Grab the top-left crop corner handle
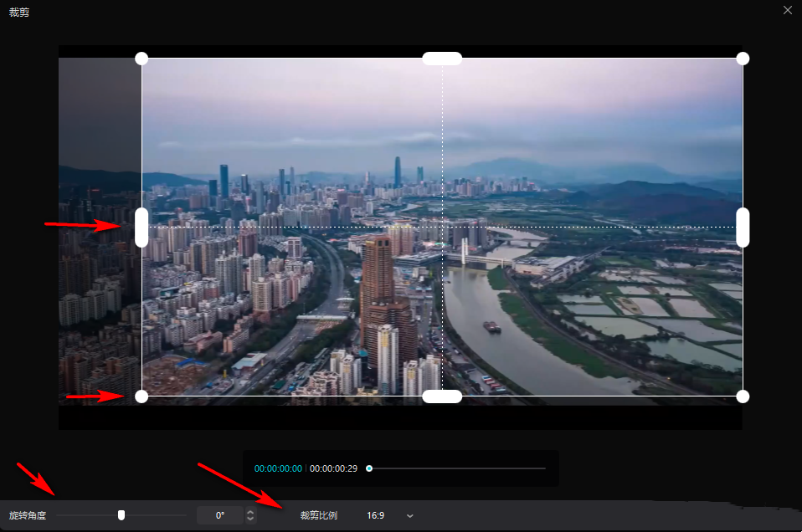 click(x=141, y=59)
